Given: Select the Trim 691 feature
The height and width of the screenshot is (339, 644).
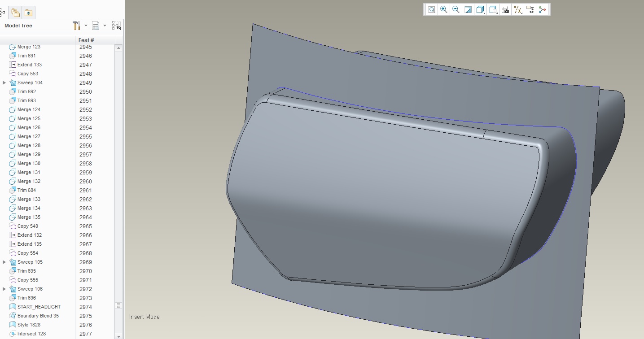Looking at the screenshot, I should coord(26,56).
